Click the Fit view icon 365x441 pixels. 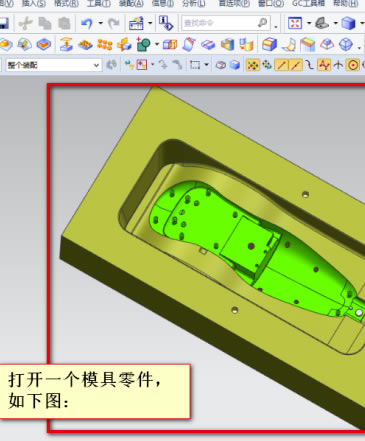tap(295, 23)
